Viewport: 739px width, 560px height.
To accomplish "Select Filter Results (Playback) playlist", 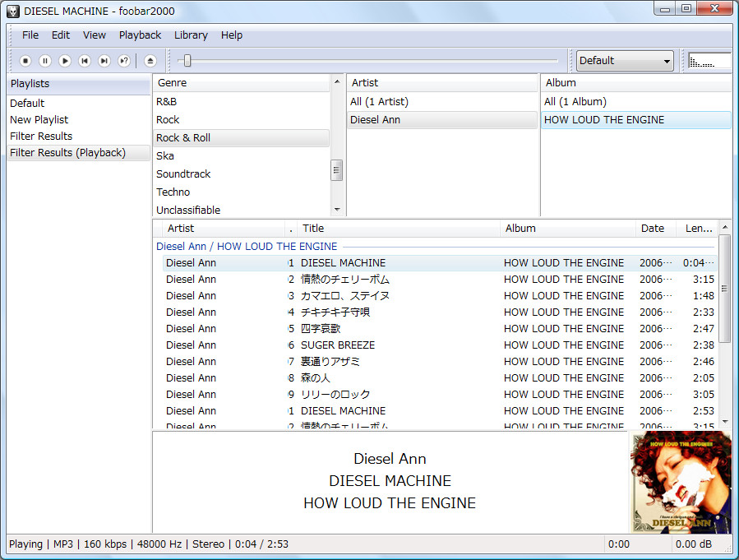I will (67, 152).
